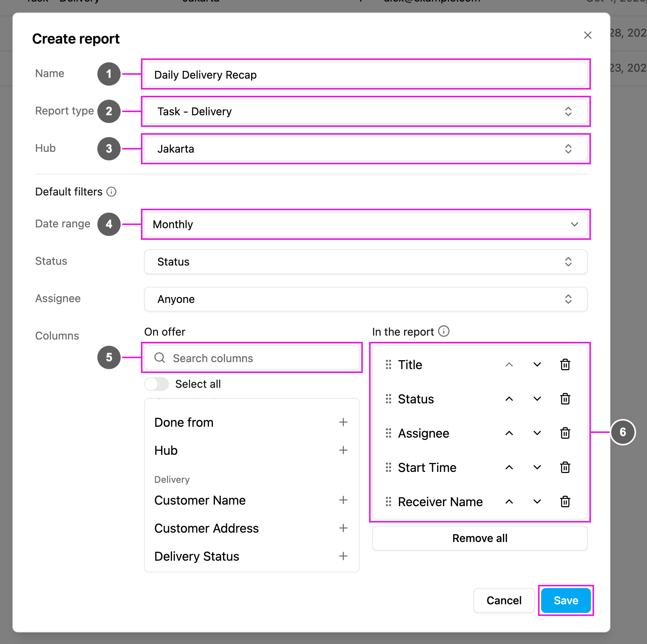The image size is (647, 644).
Task: Click the Assignee row drag handle
Action: [389, 433]
